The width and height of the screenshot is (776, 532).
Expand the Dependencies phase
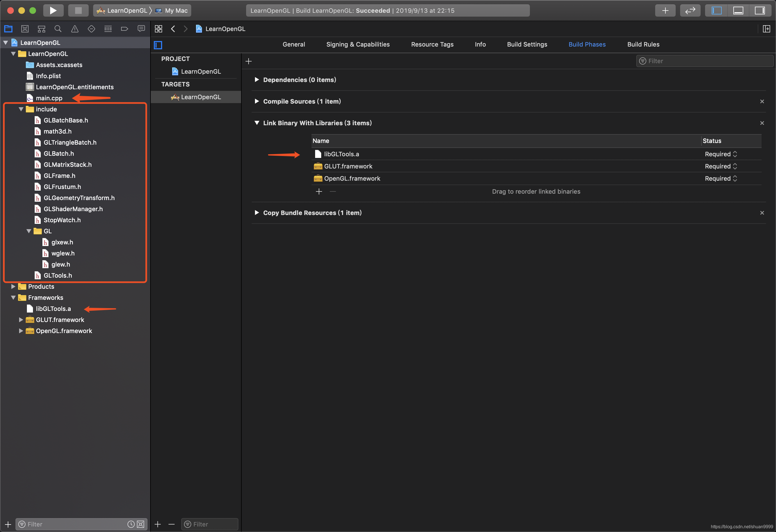click(256, 80)
